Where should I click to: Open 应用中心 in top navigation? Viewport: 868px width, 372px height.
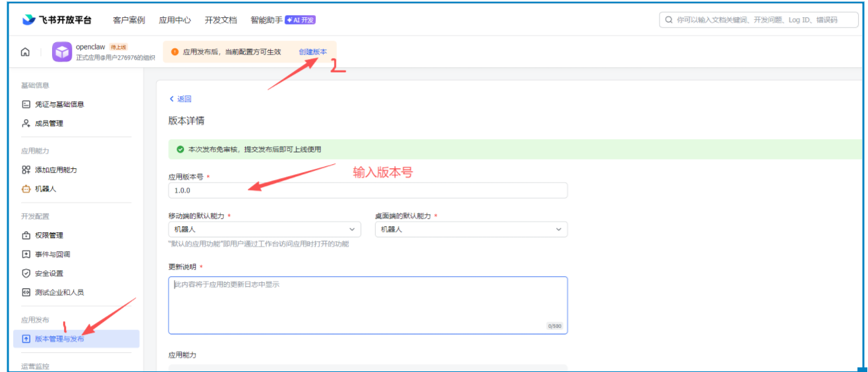point(175,20)
